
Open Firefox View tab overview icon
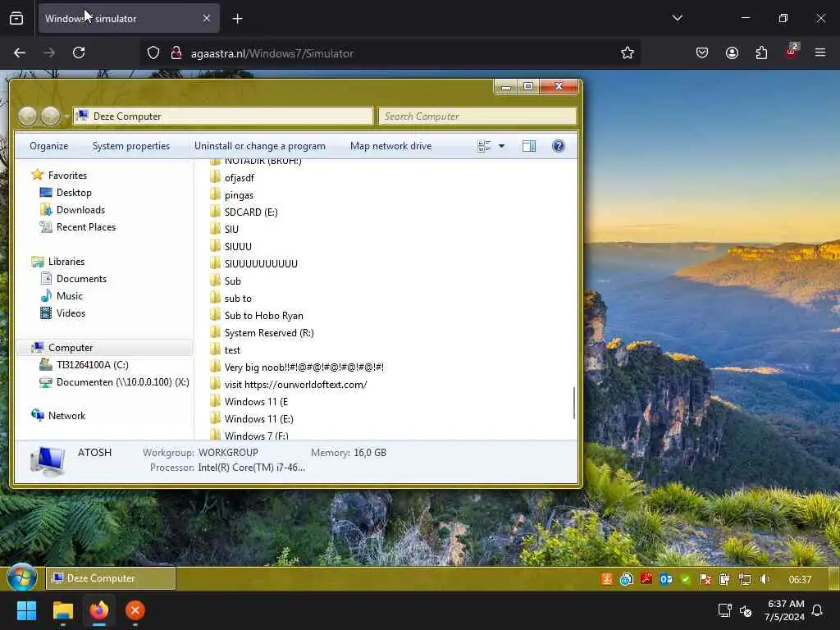16,18
